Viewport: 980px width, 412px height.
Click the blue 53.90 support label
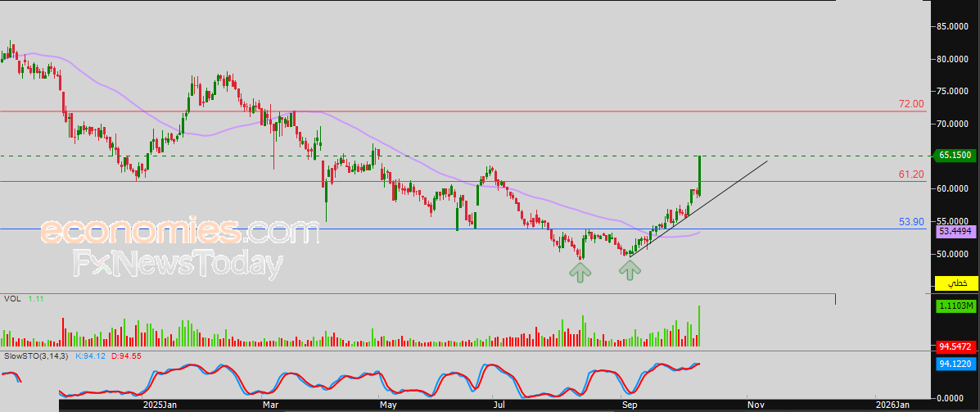(910, 222)
